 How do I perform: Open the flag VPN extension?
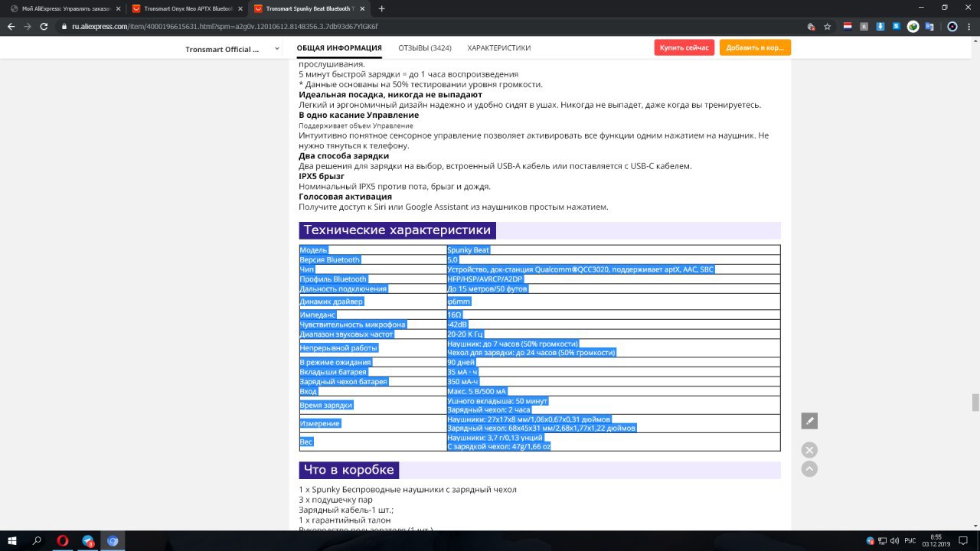click(848, 26)
